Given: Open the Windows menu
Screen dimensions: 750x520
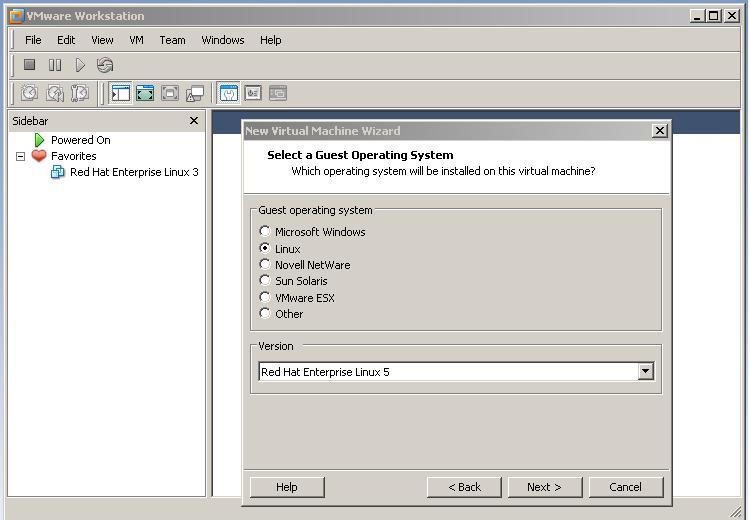Looking at the screenshot, I should [223, 40].
